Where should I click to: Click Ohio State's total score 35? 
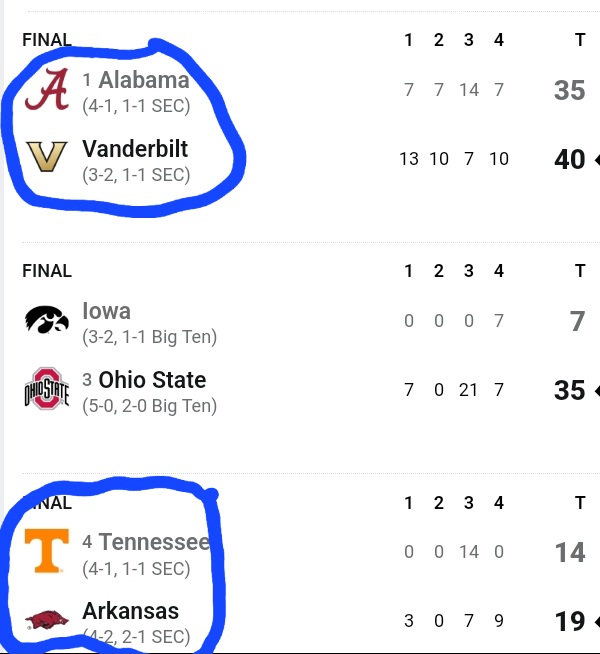click(x=569, y=390)
